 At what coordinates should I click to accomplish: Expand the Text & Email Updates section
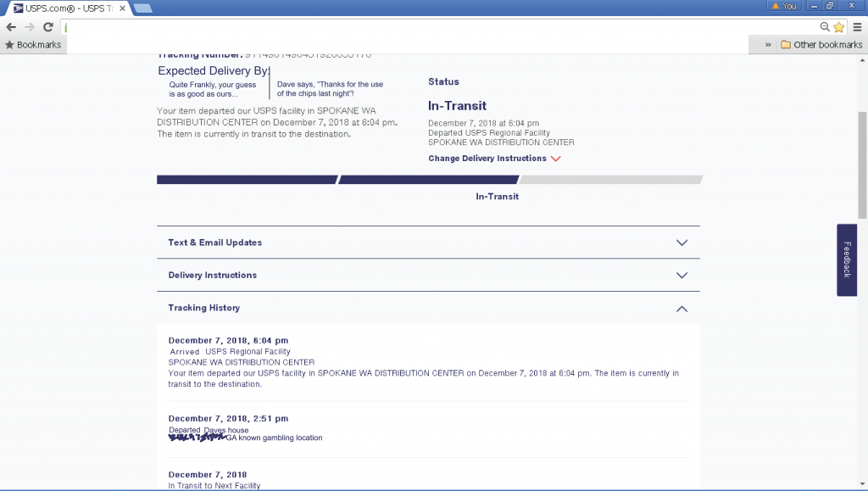pyautogui.click(x=428, y=243)
